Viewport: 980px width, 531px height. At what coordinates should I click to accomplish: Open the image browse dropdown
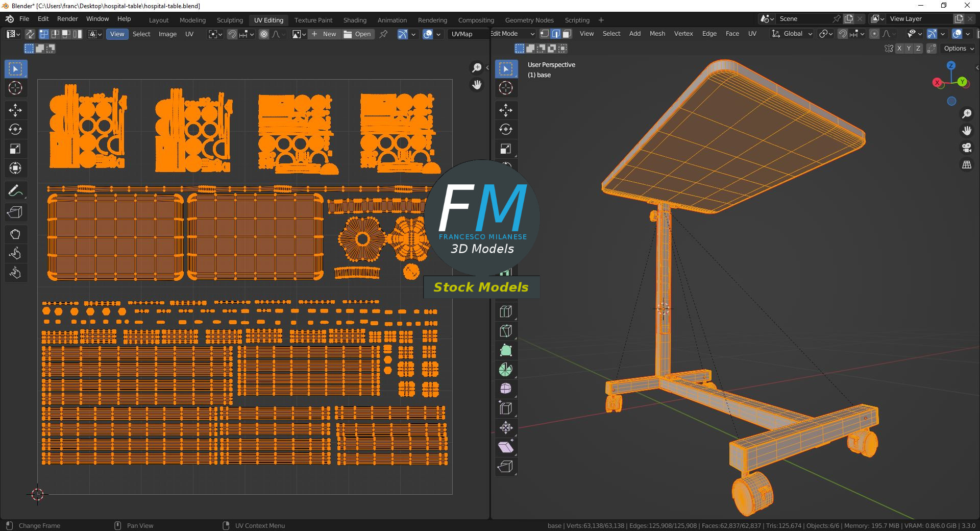click(x=299, y=34)
